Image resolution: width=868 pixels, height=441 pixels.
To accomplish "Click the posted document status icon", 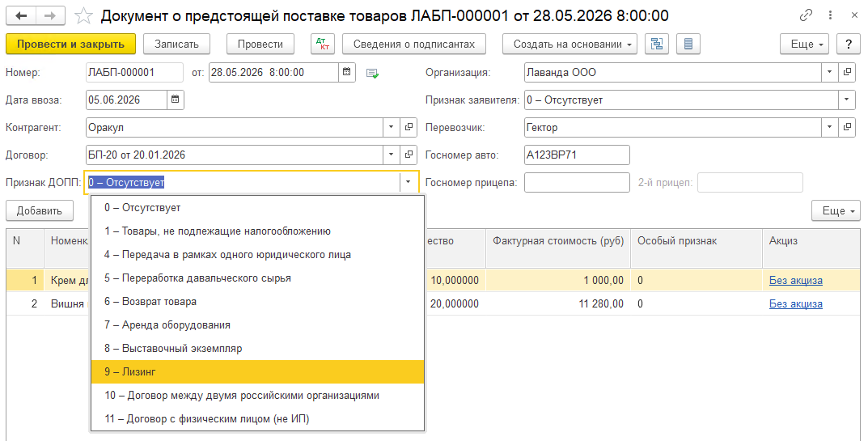I will (x=373, y=73).
